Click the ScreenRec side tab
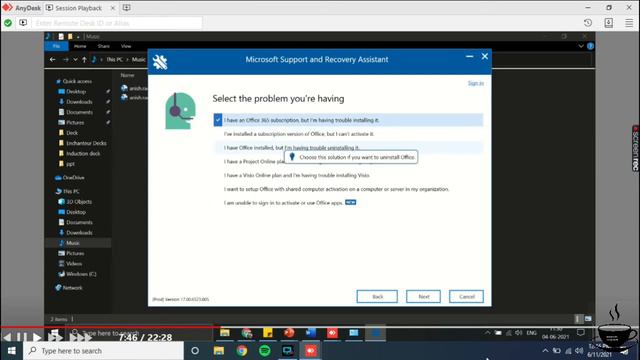 636,149
